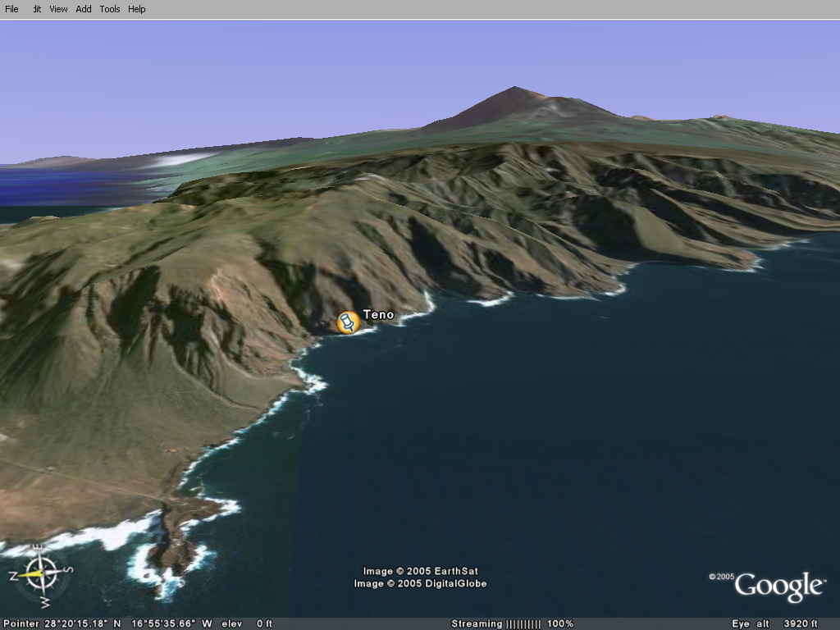
Task: Click the Teno placemark label
Action: 378,314
